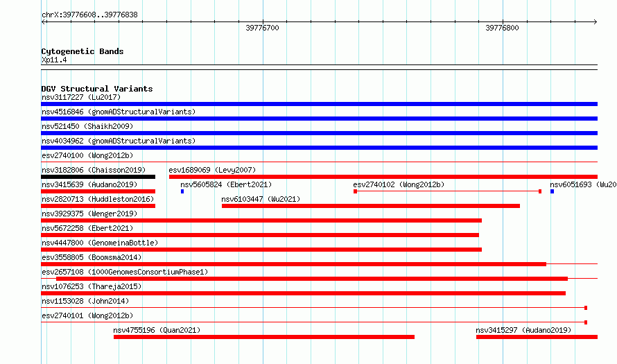617x364 pixels.
Task: Open nsv4034962 (gnomADStructuralVariants) label
Action: tap(119, 141)
